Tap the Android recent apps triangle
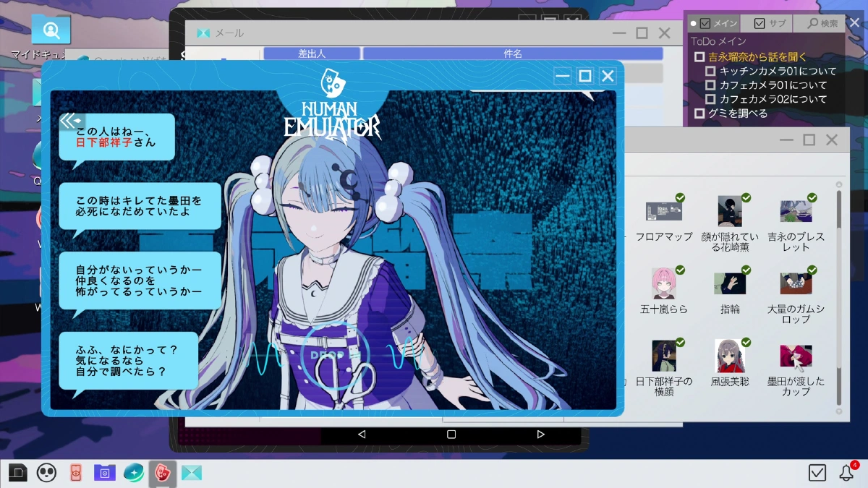Viewport: 868px width, 488px height. pyautogui.click(x=540, y=435)
